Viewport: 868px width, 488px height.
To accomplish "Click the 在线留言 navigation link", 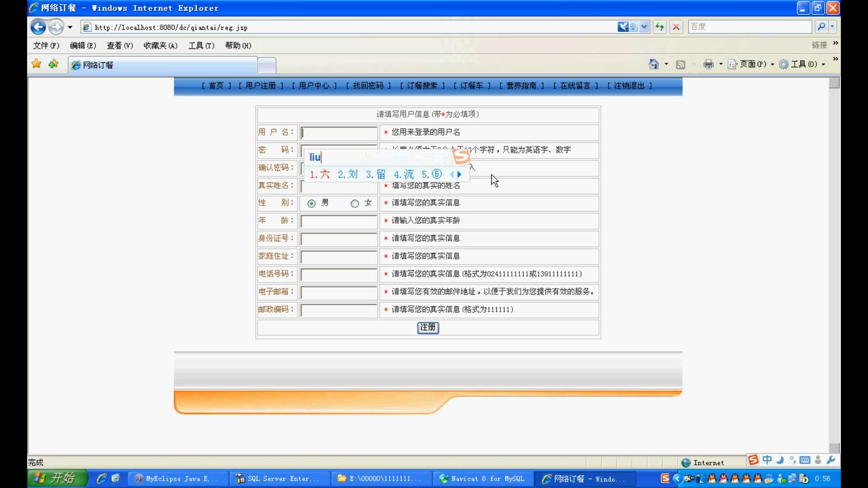I will (x=576, y=86).
